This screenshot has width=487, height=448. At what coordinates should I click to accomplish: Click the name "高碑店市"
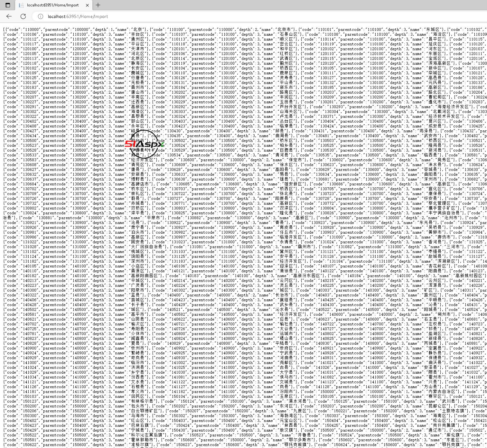click(x=140, y=184)
